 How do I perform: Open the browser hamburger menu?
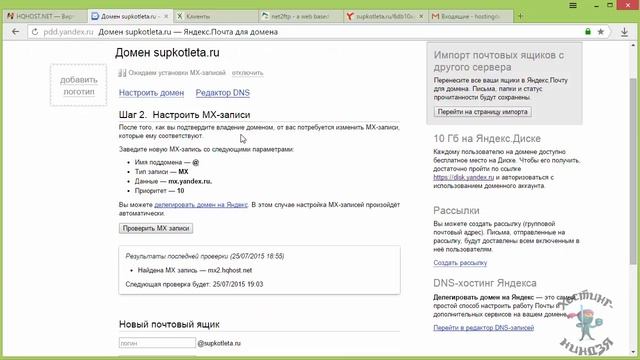pos(573,5)
